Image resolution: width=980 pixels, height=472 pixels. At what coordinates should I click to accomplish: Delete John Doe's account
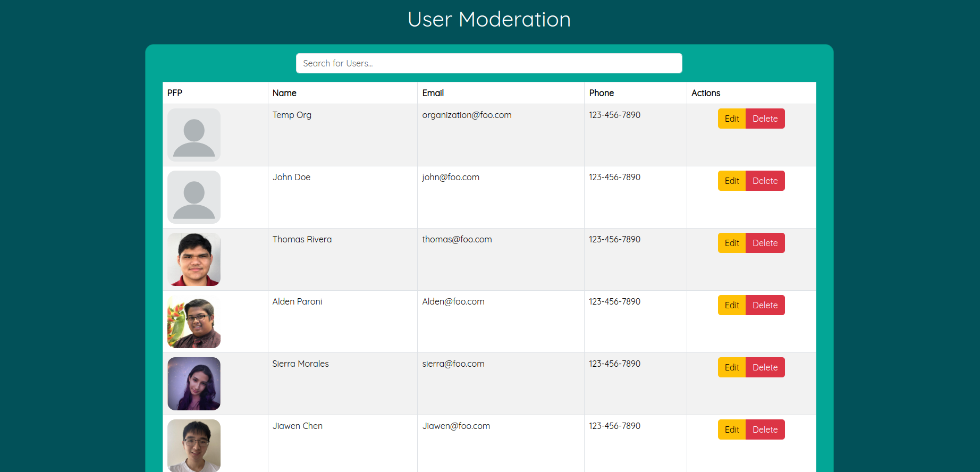tap(765, 181)
